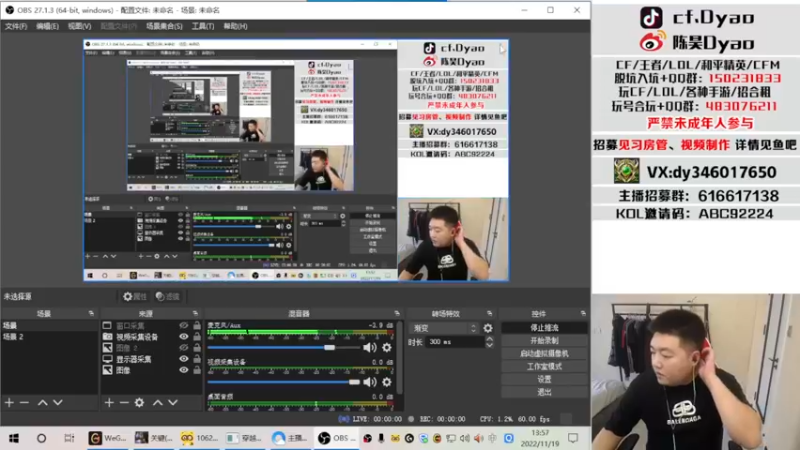Open Task View on taskbar
Screen dimensions: 800x450
coord(69,438)
